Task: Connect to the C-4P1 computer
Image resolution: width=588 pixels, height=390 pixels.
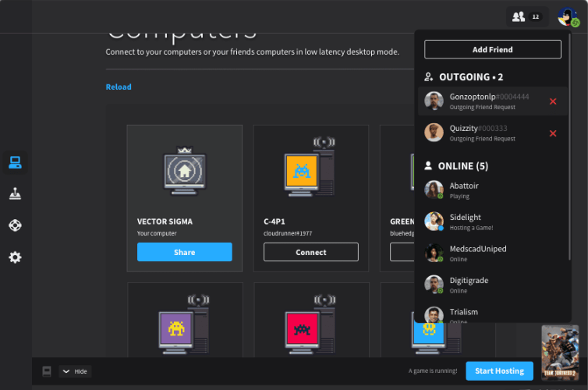Action: click(310, 252)
